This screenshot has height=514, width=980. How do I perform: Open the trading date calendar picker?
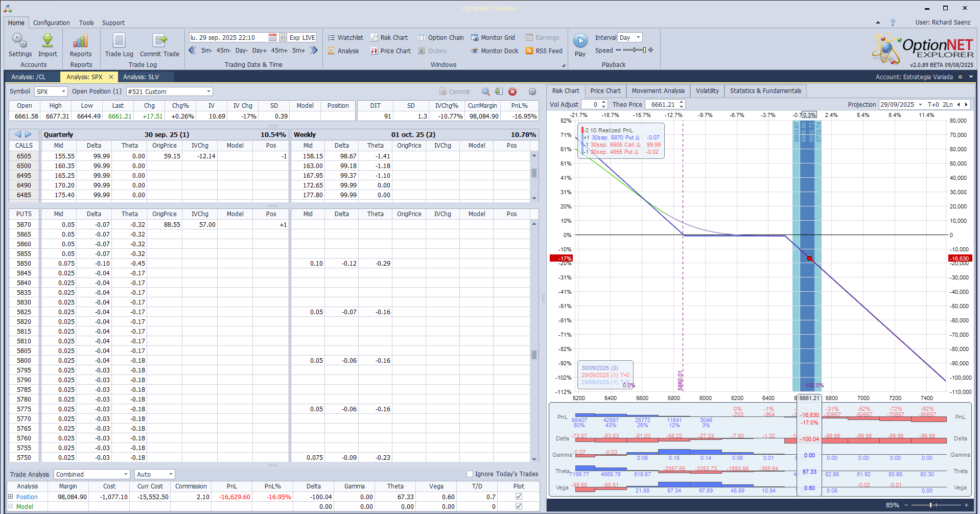(x=272, y=37)
